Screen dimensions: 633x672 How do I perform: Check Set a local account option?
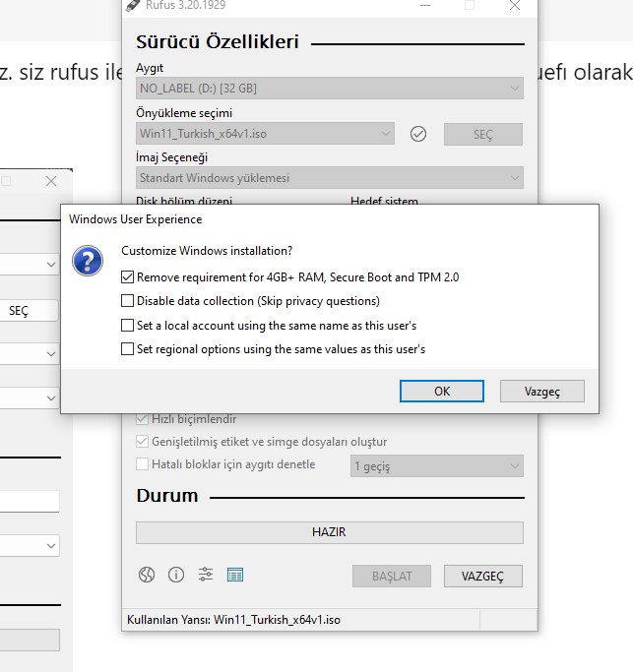127,326
